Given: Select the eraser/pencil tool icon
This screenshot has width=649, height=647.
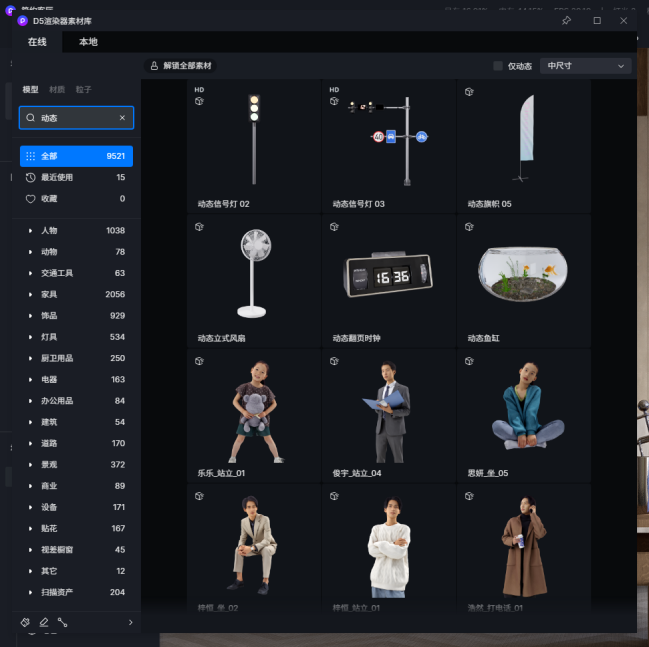Looking at the screenshot, I should point(44,622).
